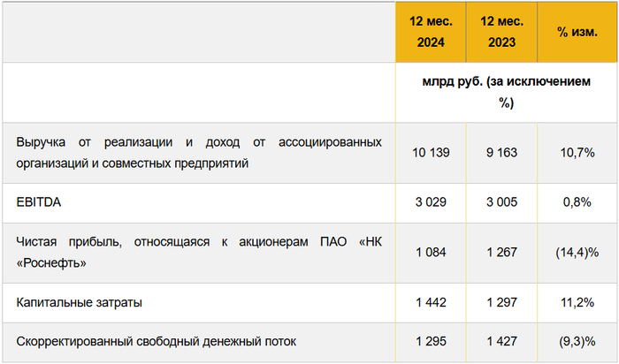Click the "12 мес. 2023" column header

[x=502, y=32]
